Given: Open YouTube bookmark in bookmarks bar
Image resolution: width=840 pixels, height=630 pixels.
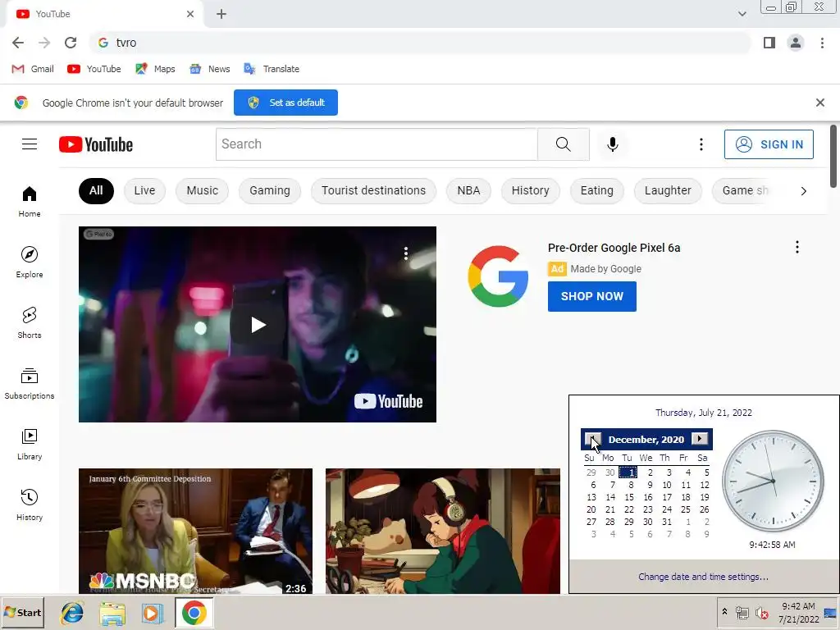Looking at the screenshot, I should tap(94, 69).
